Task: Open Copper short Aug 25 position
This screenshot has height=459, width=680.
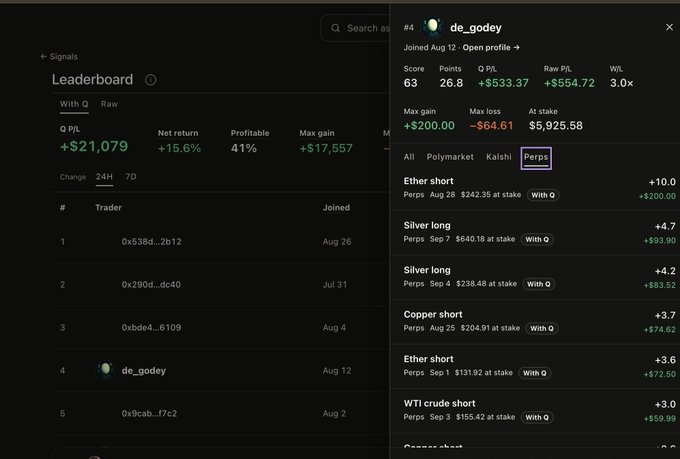Action: 535,322
